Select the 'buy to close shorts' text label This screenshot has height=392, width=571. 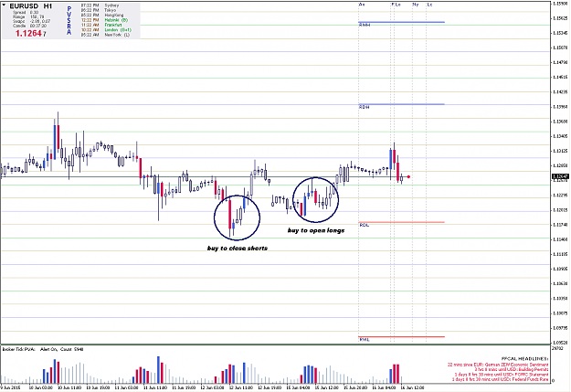tap(238, 249)
